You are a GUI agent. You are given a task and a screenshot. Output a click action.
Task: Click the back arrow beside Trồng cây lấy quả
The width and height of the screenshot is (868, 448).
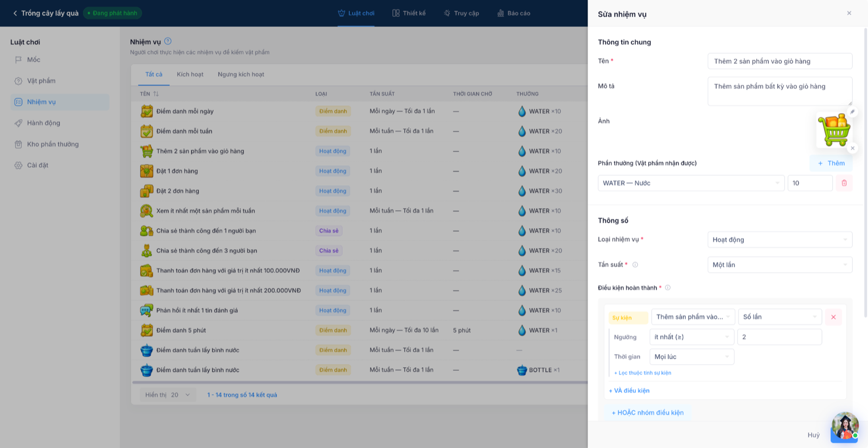point(15,13)
